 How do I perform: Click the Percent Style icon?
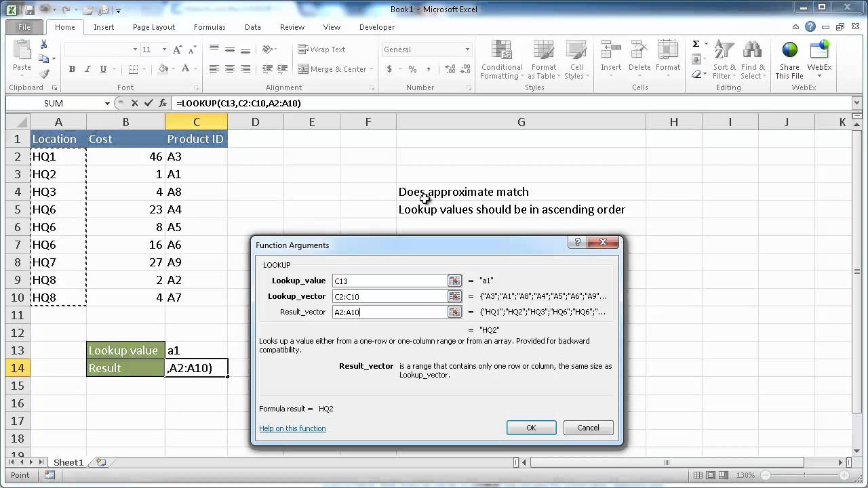tap(412, 69)
